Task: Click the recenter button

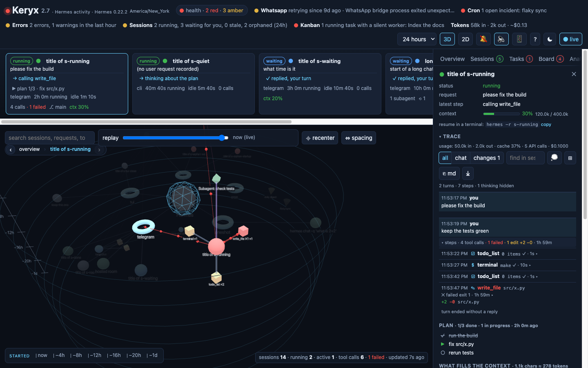Action: pyautogui.click(x=320, y=138)
